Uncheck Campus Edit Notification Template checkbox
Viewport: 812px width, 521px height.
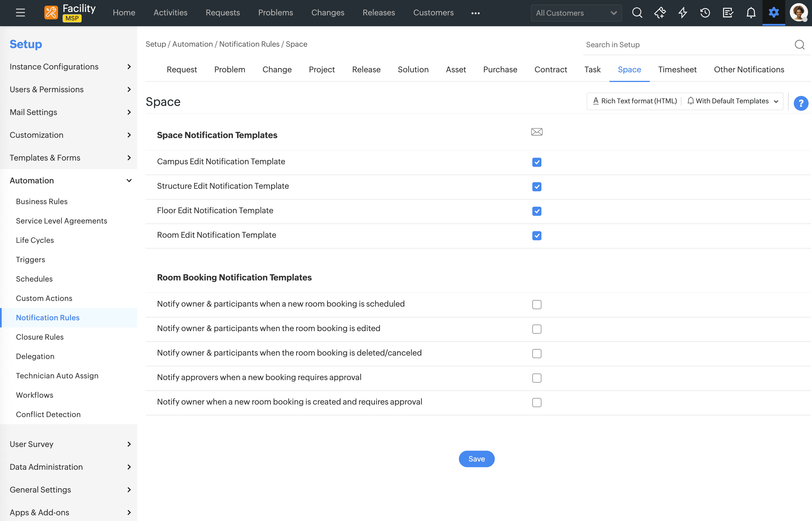point(537,162)
